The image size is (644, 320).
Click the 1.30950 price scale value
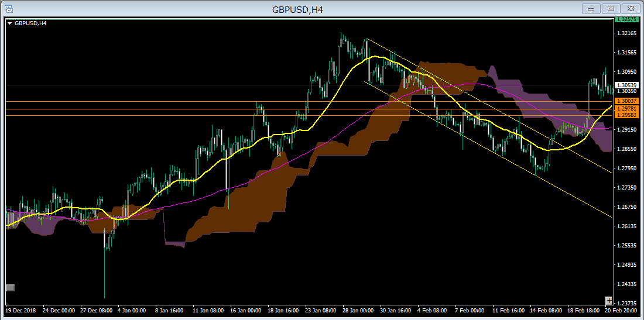click(626, 72)
